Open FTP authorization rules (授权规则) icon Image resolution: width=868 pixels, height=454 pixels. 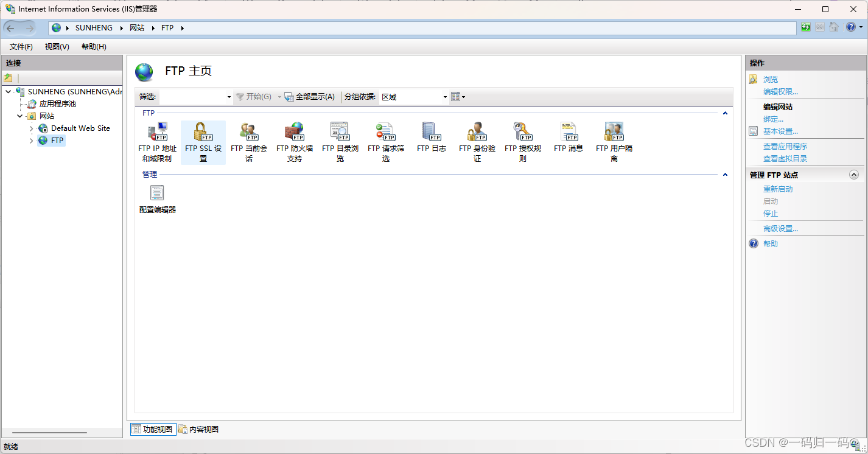click(523, 142)
